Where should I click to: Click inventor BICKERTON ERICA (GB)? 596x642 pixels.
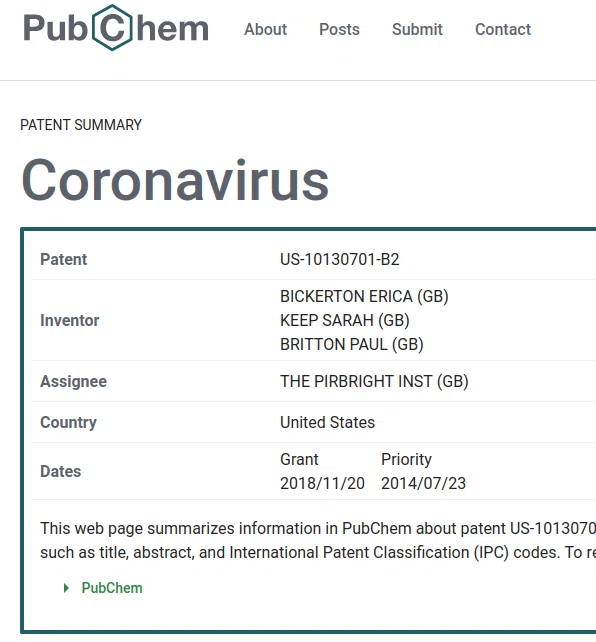click(x=364, y=296)
